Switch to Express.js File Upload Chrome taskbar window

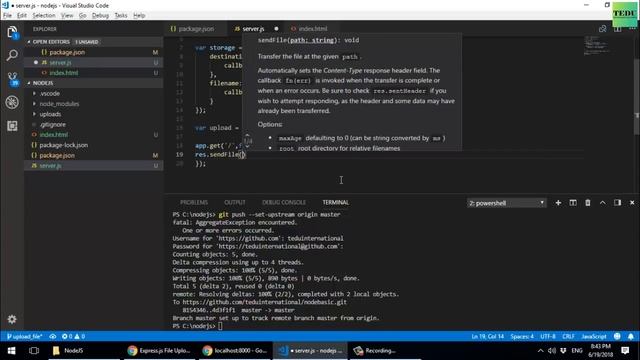(x=159, y=351)
